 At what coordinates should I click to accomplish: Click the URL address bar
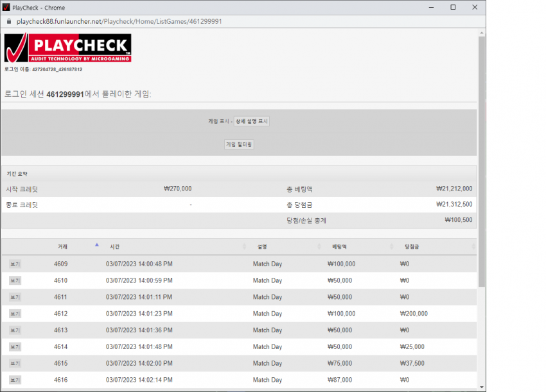[119, 21]
